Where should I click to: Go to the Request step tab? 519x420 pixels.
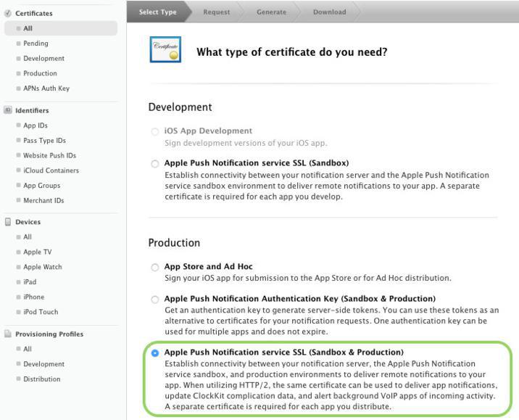[x=216, y=12]
